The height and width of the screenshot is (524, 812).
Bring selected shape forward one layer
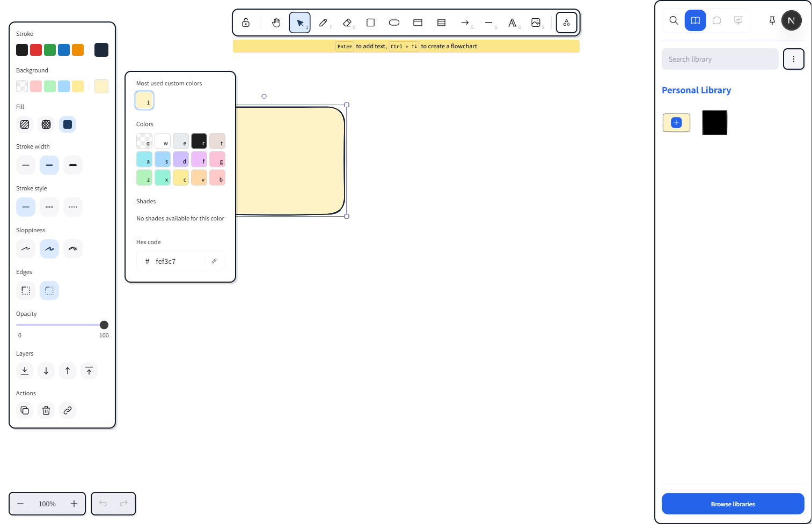(x=68, y=371)
